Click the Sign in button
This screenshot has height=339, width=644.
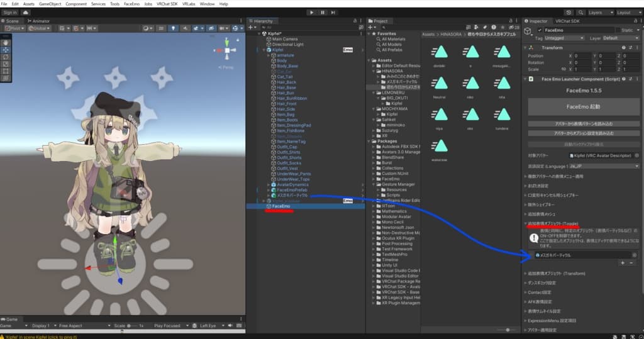[10, 12]
